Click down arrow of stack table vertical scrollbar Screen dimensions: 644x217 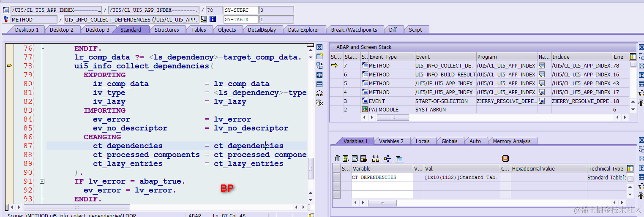(x=633, y=109)
